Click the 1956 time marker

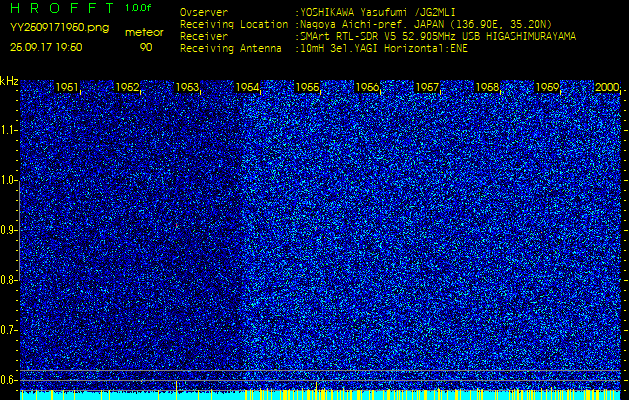click(x=367, y=87)
